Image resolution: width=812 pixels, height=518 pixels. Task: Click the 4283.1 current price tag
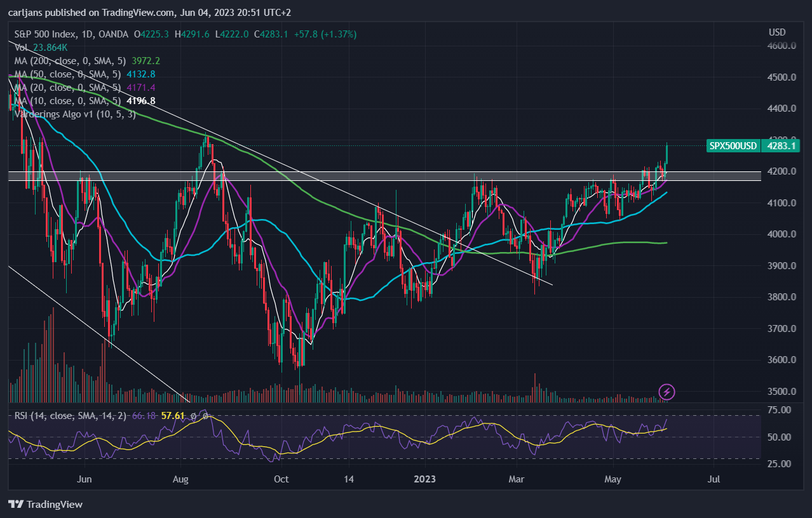[782, 145]
